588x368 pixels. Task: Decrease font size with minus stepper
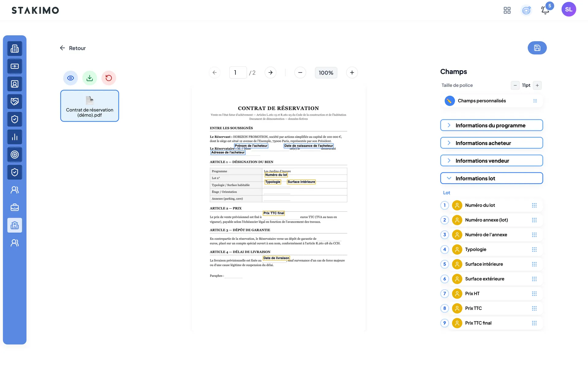(515, 85)
